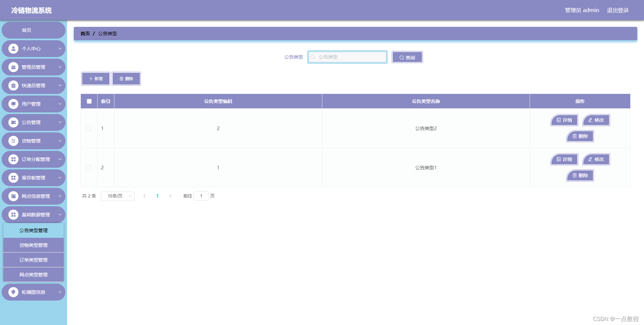Expand the 用户管理 menu chevron
The image size is (644, 325).
click(60, 104)
